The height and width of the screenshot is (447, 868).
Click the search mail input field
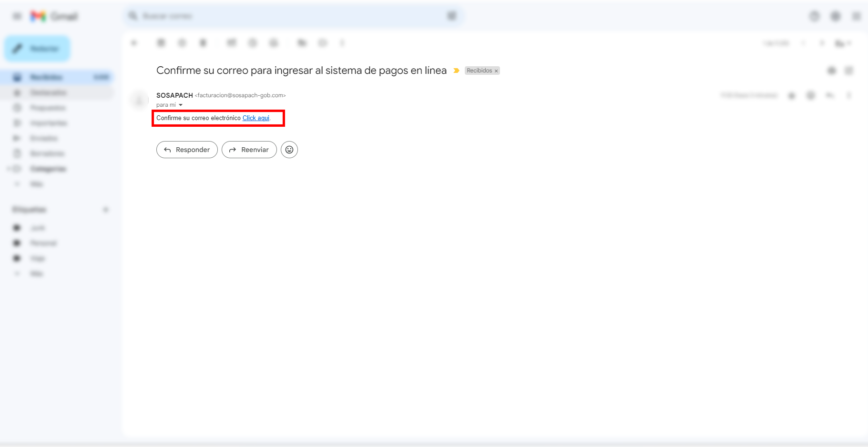click(x=286, y=16)
